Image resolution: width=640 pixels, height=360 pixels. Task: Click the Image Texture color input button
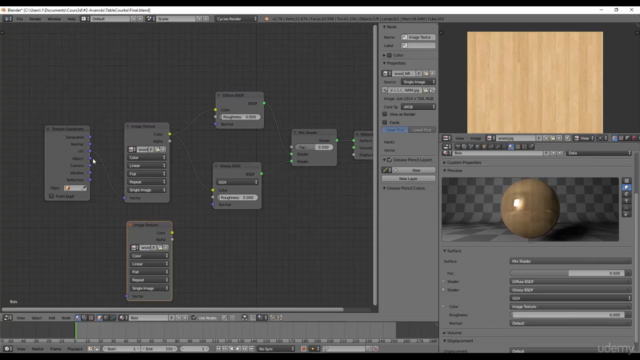(571, 307)
